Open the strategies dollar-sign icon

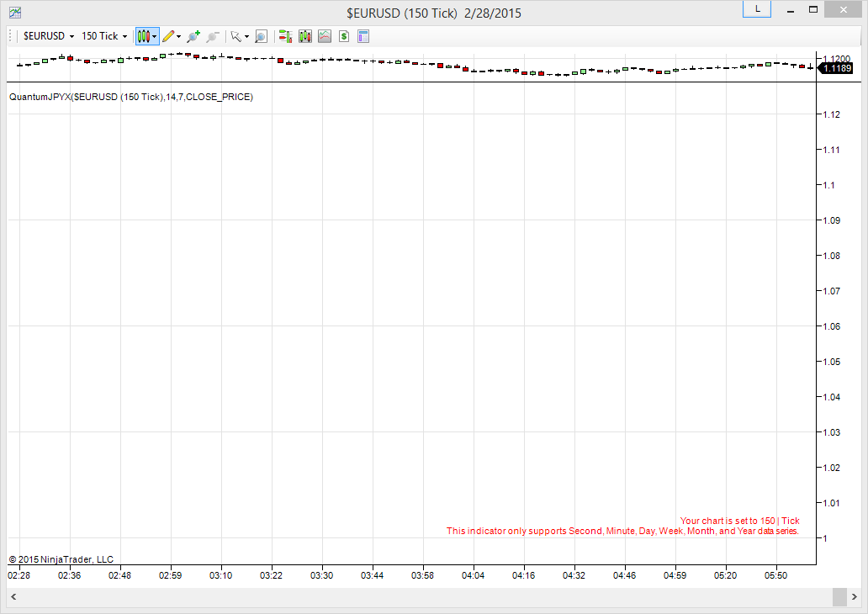(x=344, y=36)
